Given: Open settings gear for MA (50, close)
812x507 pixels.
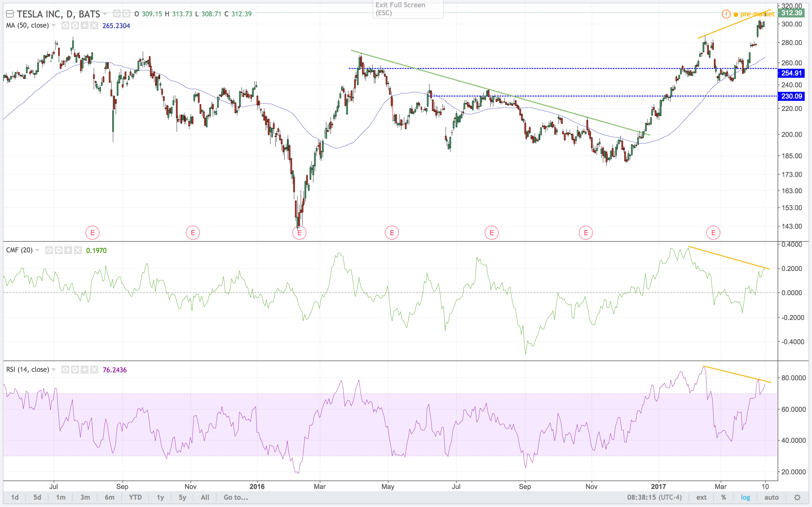Looking at the screenshot, I should (x=75, y=25).
